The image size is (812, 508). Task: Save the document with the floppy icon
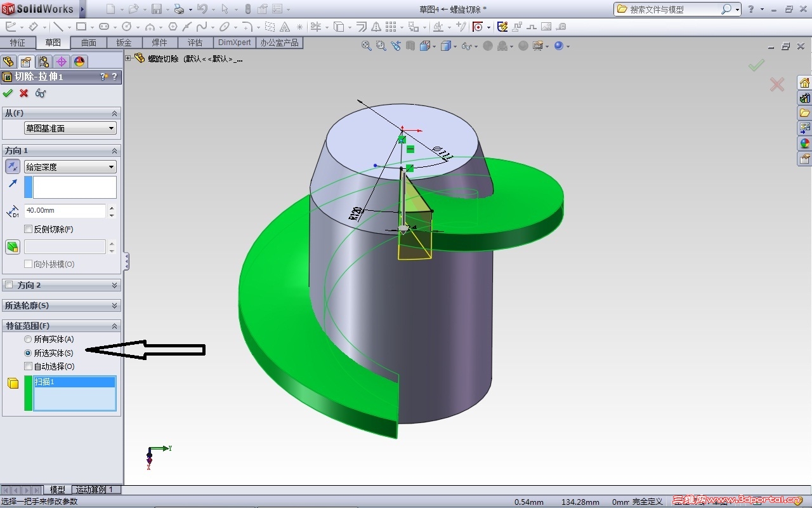[x=156, y=9]
